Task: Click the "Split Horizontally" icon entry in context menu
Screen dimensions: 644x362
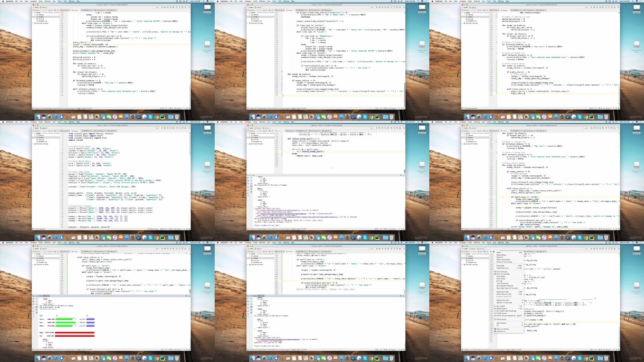Action: point(509,274)
